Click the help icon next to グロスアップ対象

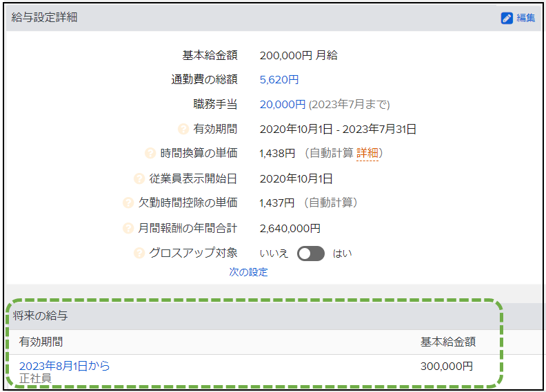tap(139, 253)
